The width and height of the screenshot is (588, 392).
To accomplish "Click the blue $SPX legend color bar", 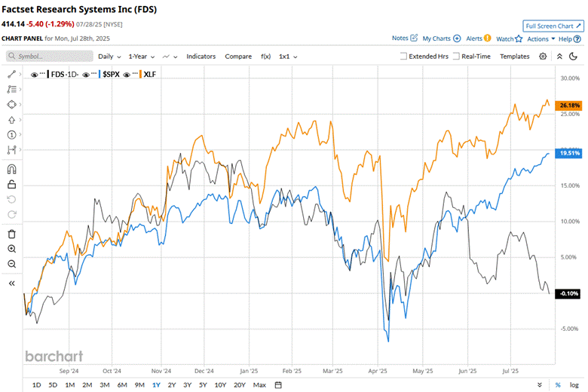I will [100, 75].
